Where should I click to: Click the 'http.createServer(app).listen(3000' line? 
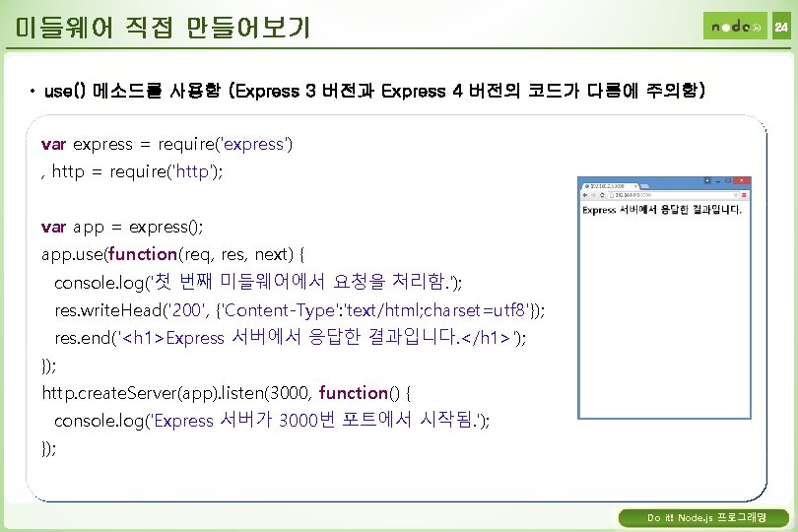tap(227, 393)
